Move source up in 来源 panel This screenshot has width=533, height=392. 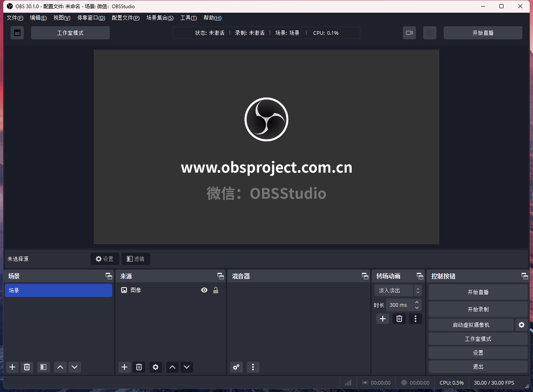point(172,367)
